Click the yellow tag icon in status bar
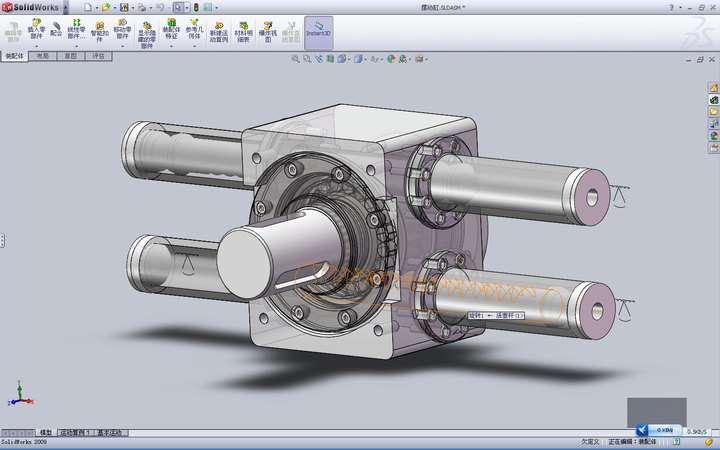The image size is (720, 450). click(709, 442)
